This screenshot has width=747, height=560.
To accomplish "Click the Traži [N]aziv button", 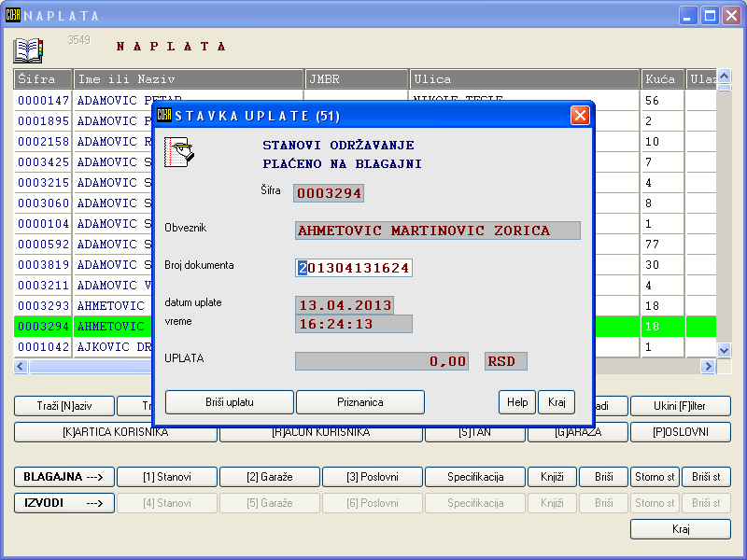I will point(64,406).
